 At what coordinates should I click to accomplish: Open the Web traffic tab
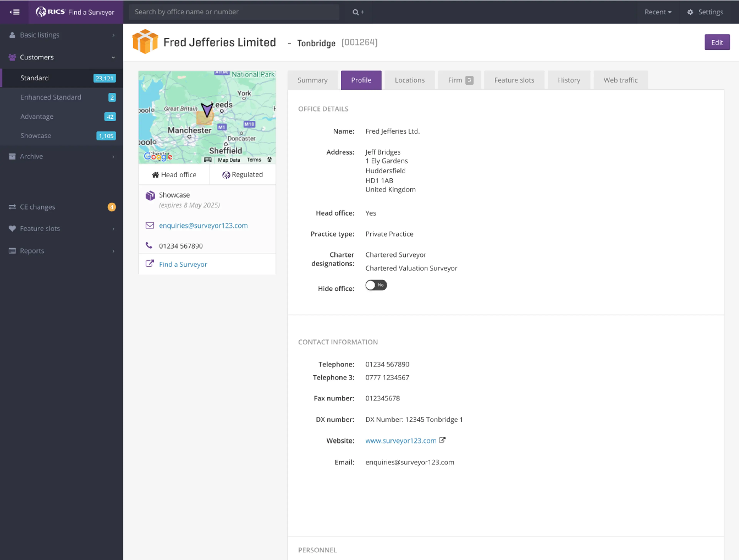click(620, 80)
